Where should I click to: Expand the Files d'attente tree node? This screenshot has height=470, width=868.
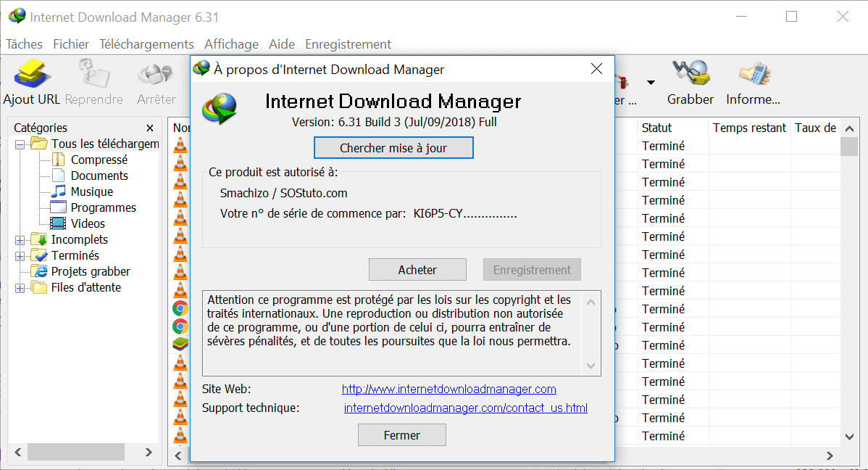click(x=20, y=288)
